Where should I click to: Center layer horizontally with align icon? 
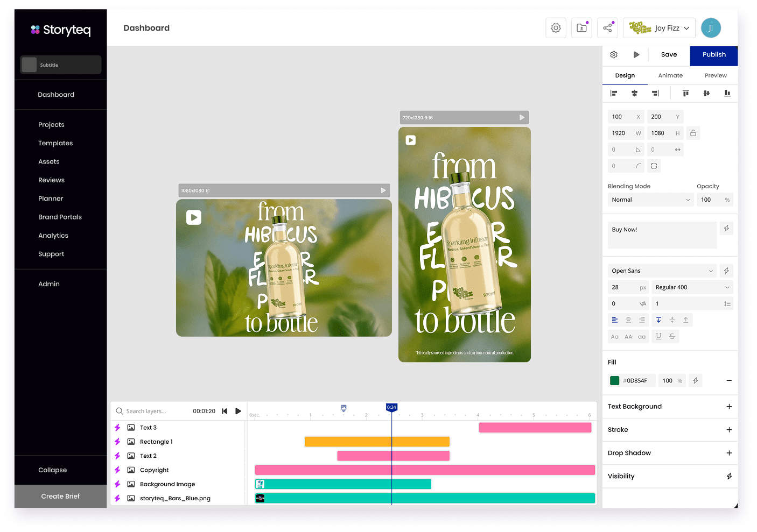point(634,94)
